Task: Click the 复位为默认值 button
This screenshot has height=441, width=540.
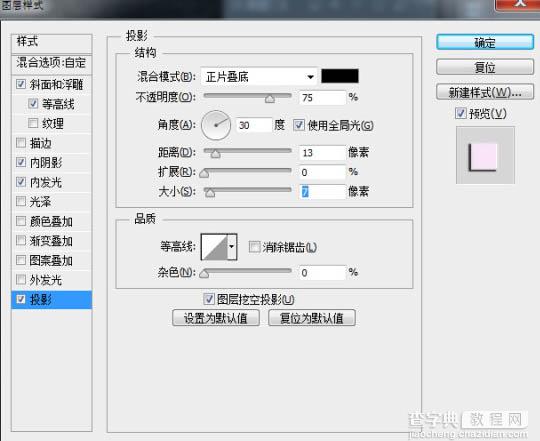Action: [x=312, y=318]
